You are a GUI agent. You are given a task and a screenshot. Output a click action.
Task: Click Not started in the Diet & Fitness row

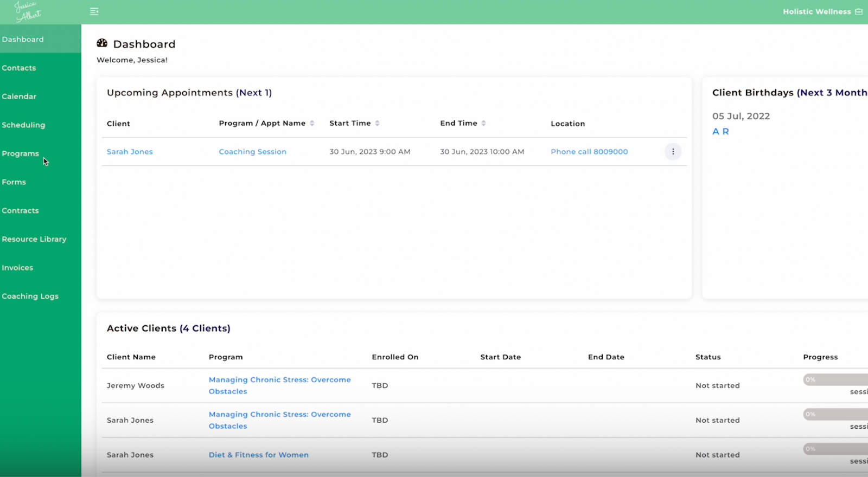tap(718, 455)
